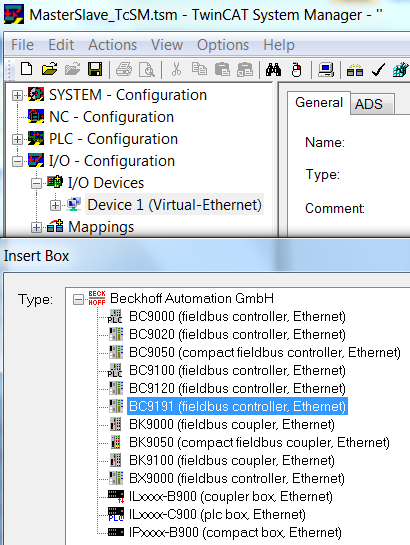The height and width of the screenshot is (545, 410).
Task: Switch to the General tab
Action: [x=319, y=102]
